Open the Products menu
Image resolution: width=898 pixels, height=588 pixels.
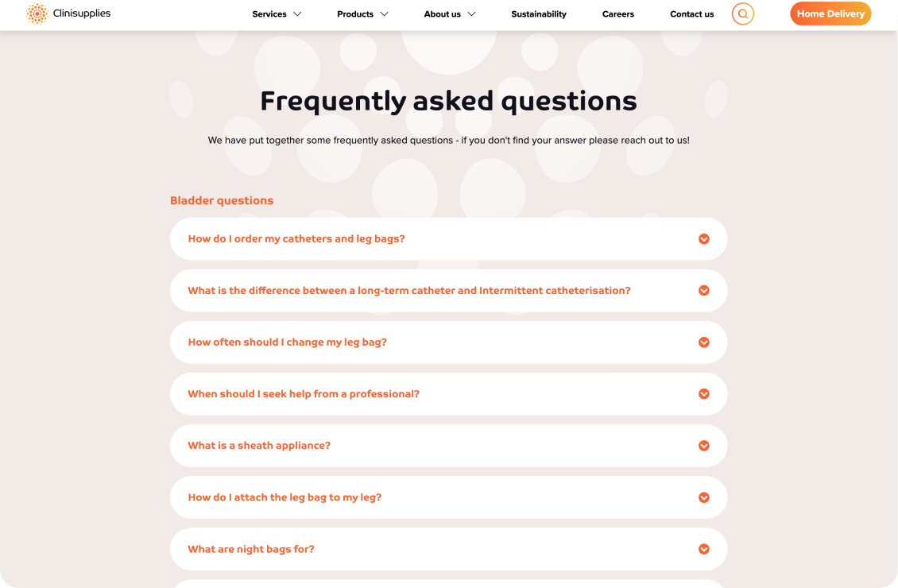point(355,14)
